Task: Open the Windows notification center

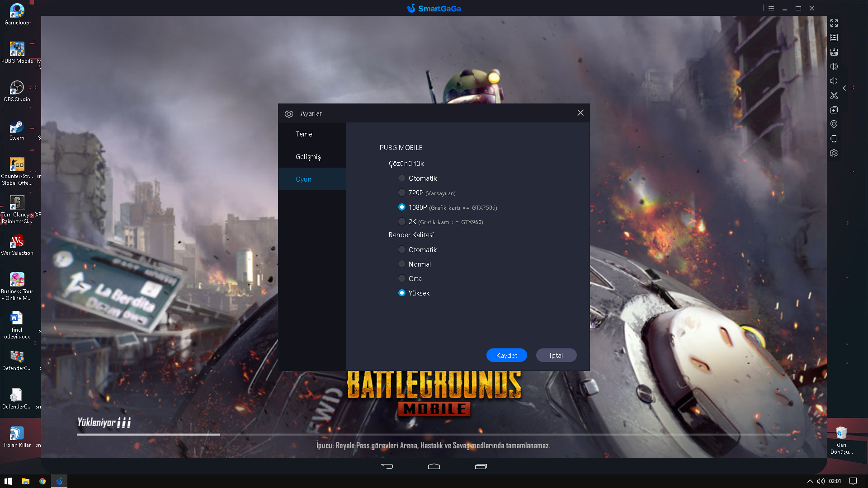Action: (853, 481)
